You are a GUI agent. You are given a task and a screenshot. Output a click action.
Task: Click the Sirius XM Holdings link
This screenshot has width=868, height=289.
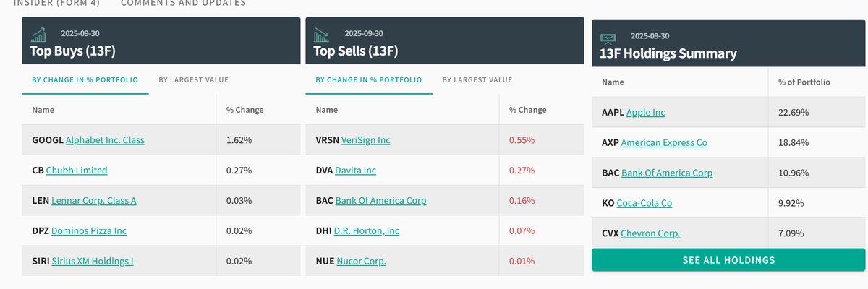point(92,262)
